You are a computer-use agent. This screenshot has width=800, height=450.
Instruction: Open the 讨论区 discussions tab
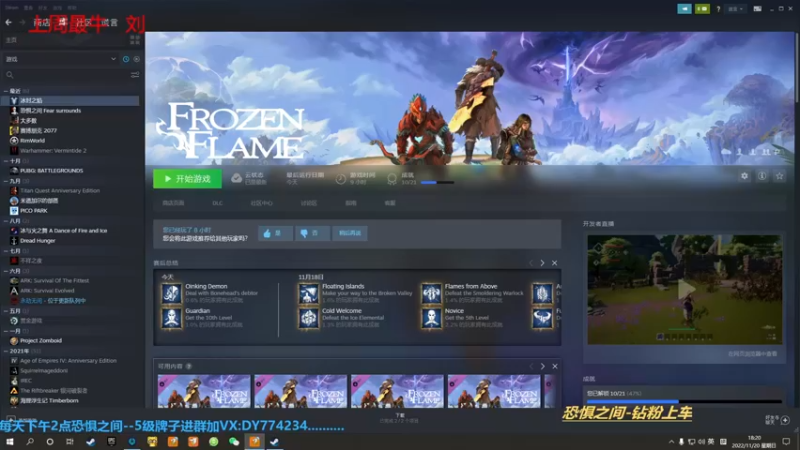click(309, 203)
